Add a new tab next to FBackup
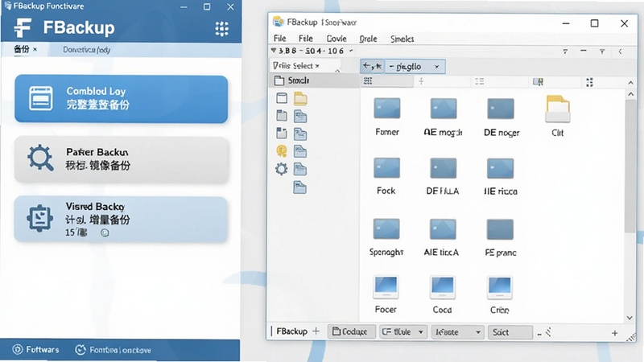The height and width of the screenshot is (362, 644). click(x=316, y=331)
